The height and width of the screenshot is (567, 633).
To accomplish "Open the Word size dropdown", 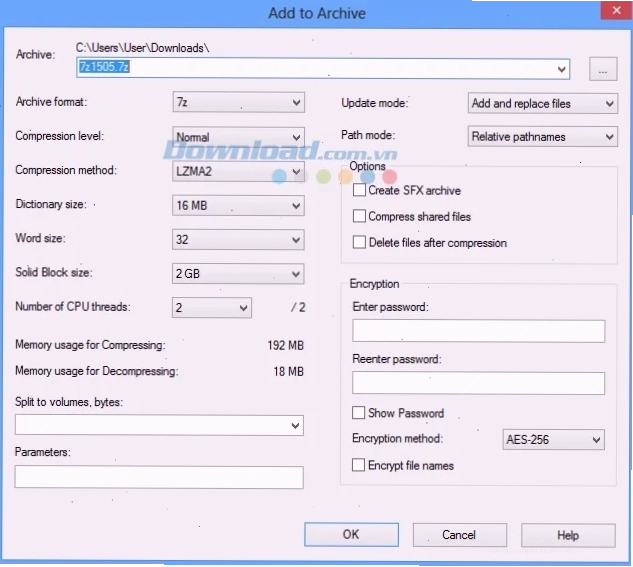I will (238, 240).
